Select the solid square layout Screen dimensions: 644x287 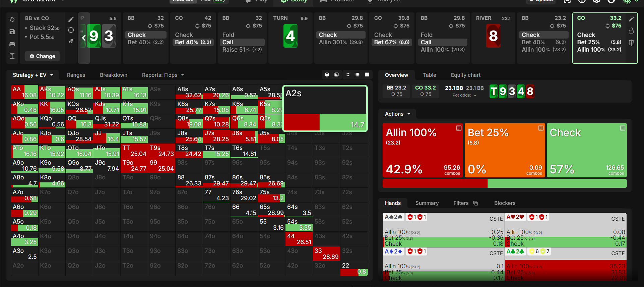(x=367, y=75)
